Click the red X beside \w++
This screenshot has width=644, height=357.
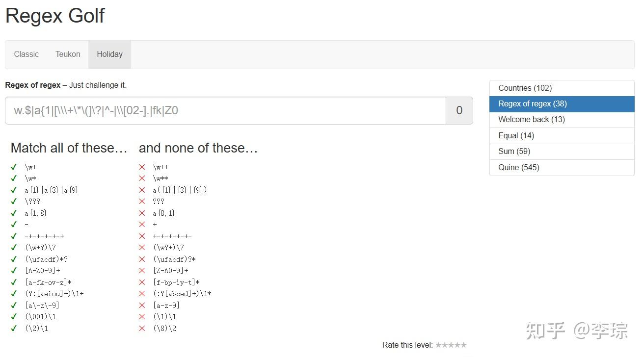coord(142,167)
